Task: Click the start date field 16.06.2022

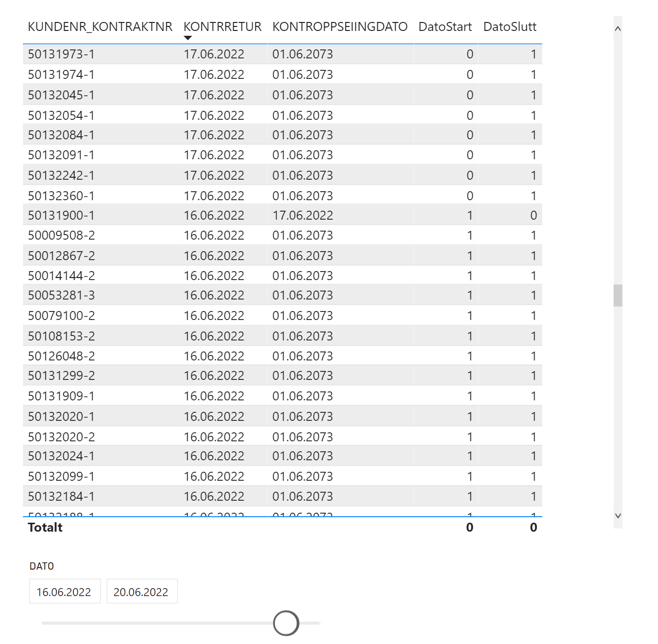Action: [65, 592]
